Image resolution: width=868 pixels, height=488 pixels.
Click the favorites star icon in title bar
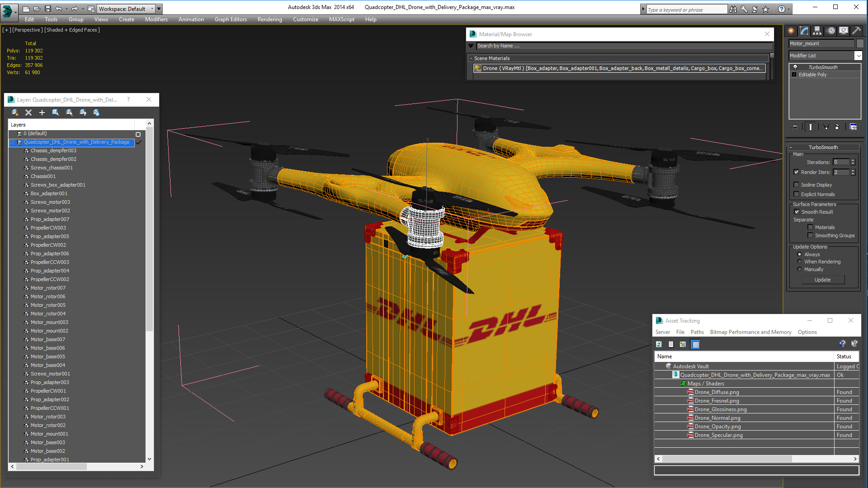click(765, 9)
